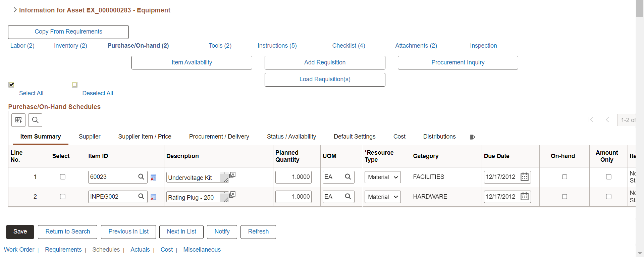Click the vertical page scrollbar thumb
The height and width of the screenshot is (257, 644).
[x=640, y=8]
